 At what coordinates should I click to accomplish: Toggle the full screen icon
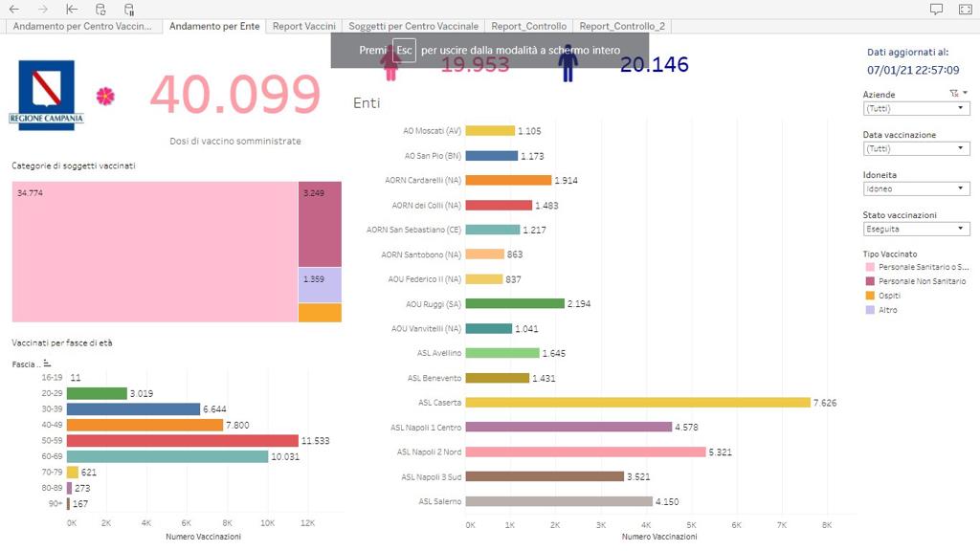point(964,9)
